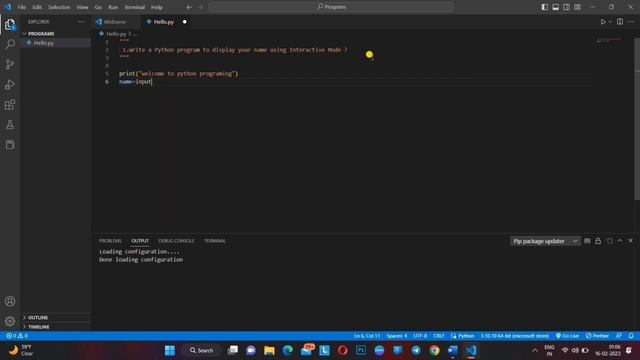Viewport: 640px width, 360px height.
Task: Open Hello.py in the Explorer tree
Action: [x=56, y=43]
